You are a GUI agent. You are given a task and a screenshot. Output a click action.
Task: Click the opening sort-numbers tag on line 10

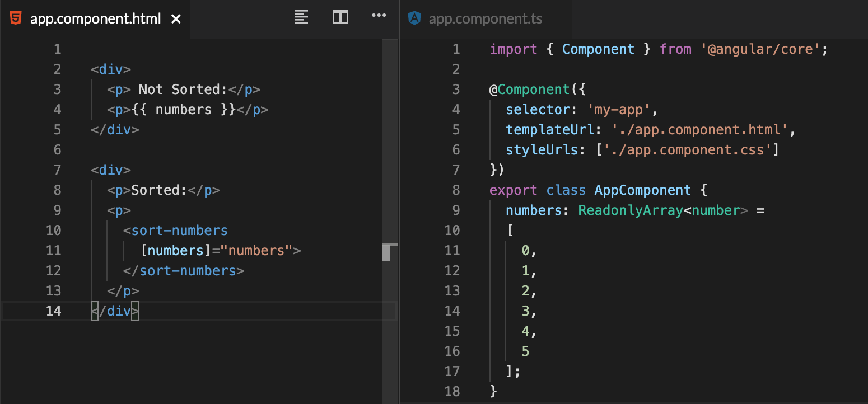click(176, 231)
